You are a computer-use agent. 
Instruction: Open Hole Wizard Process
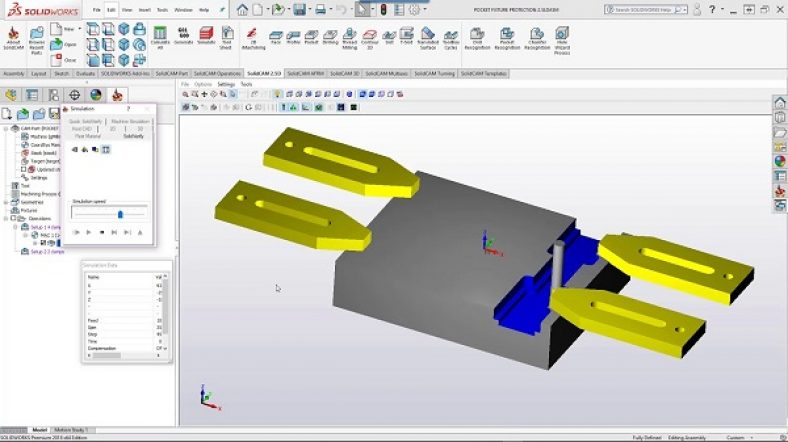coord(562,40)
